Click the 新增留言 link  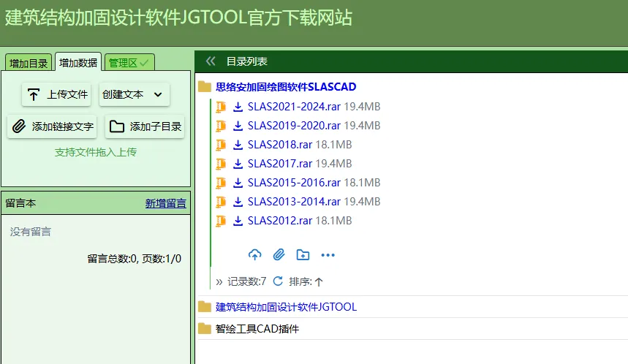[166, 203]
